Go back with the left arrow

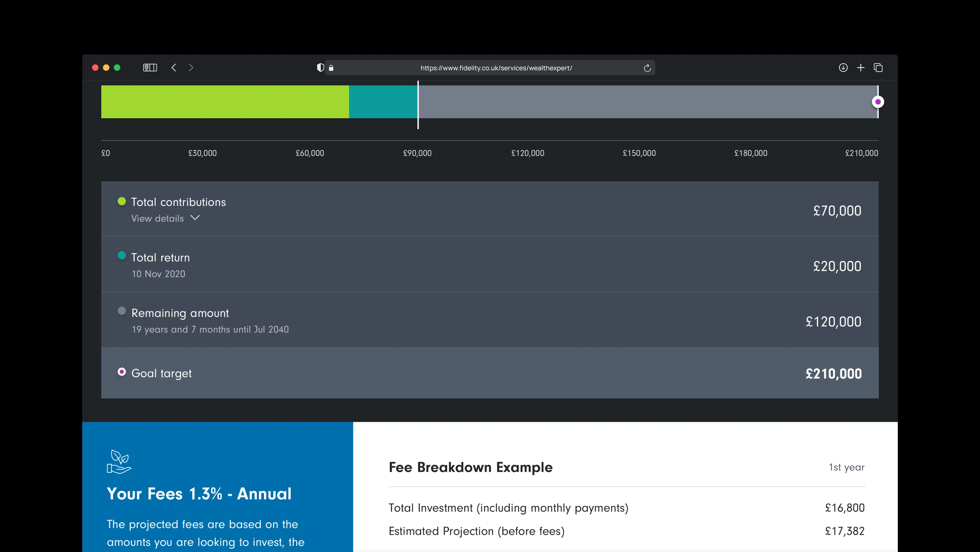(x=174, y=68)
